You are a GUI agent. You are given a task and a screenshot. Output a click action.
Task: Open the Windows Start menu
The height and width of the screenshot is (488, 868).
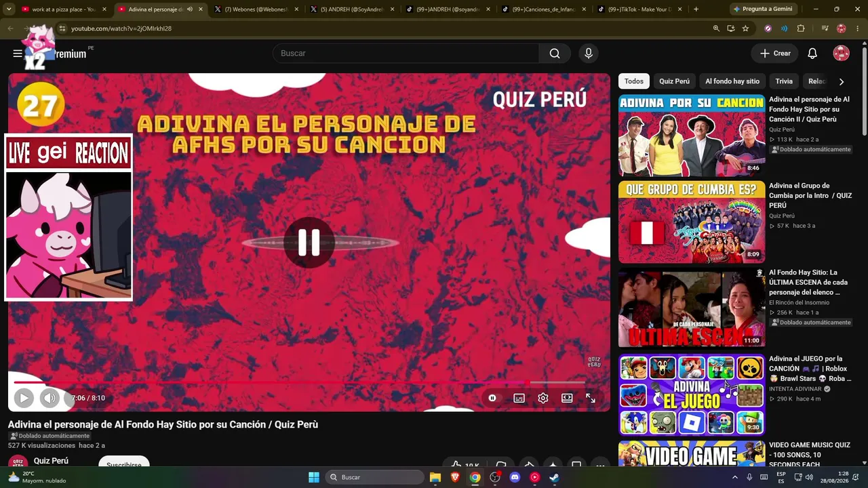(314, 477)
